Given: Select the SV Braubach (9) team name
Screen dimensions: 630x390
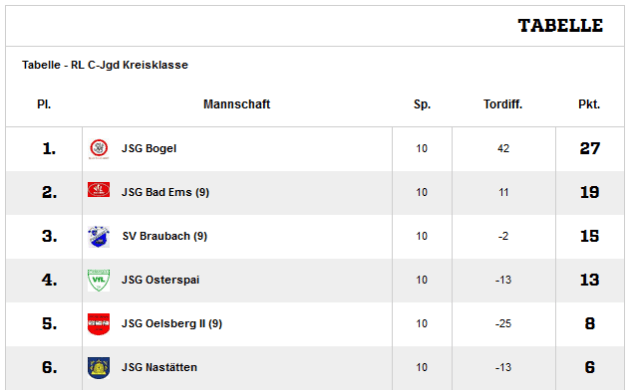Looking at the screenshot, I should [165, 236].
